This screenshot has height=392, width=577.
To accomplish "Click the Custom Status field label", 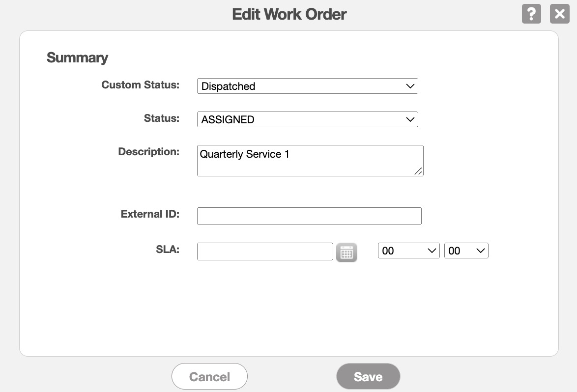I will (x=140, y=85).
